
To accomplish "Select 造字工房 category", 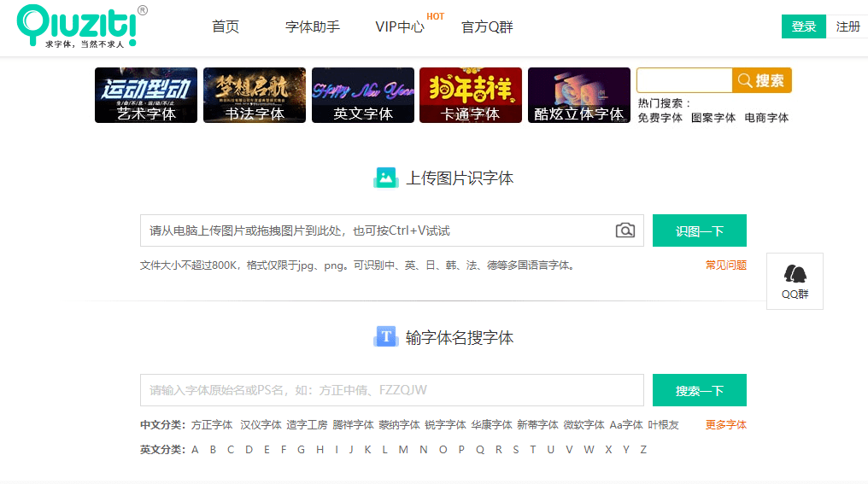I will tap(307, 425).
